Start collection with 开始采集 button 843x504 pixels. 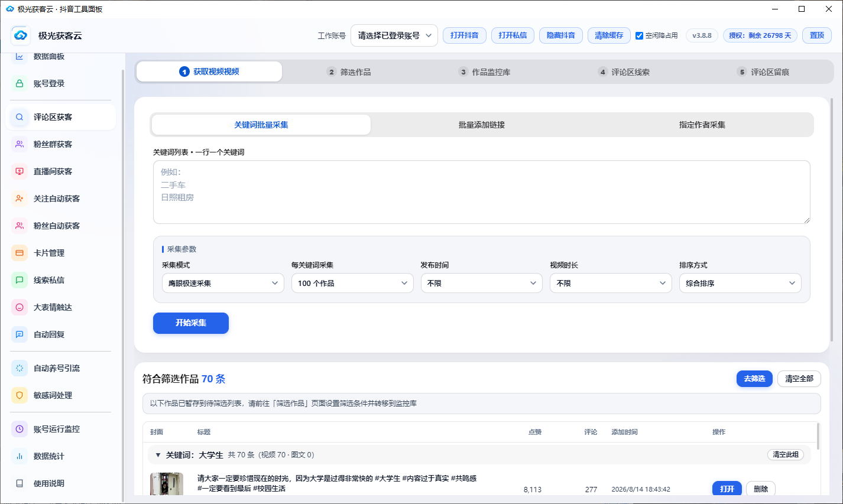point(191,323)
